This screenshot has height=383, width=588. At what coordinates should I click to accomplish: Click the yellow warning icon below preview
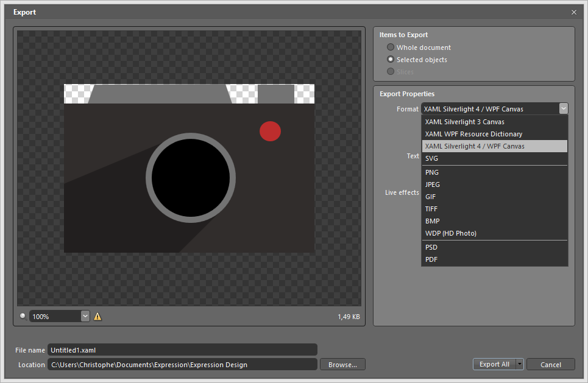pyautogui.click(x=97, y=317)
